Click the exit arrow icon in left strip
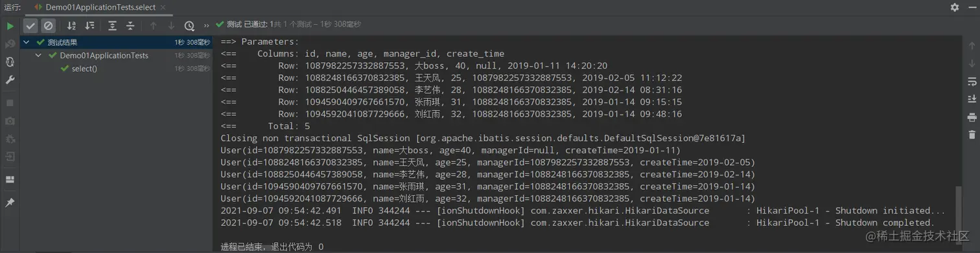 tap(10, 157)
